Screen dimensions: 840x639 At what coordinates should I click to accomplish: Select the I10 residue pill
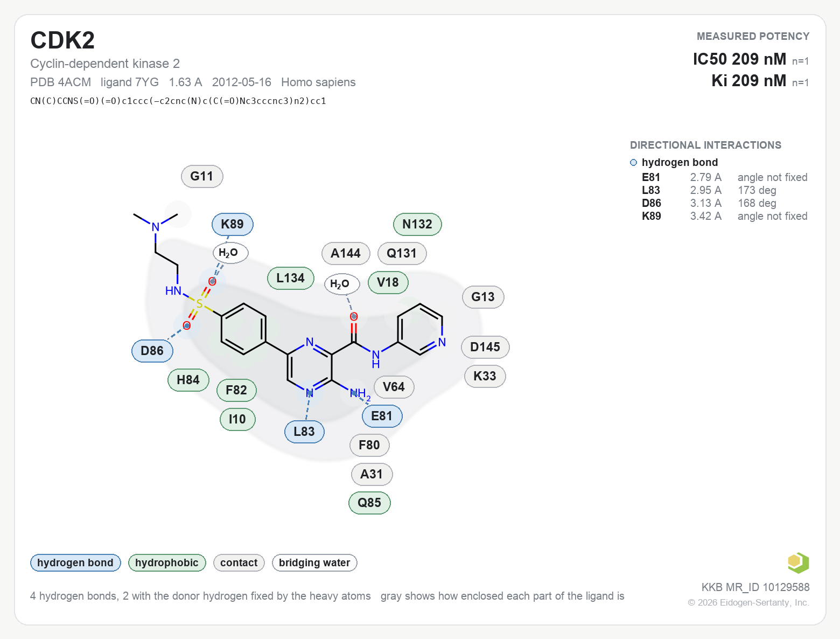point(237,419)
